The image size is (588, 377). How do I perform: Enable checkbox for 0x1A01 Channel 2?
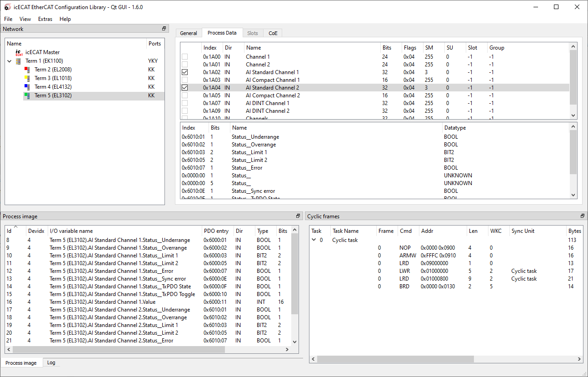[184, 65]
